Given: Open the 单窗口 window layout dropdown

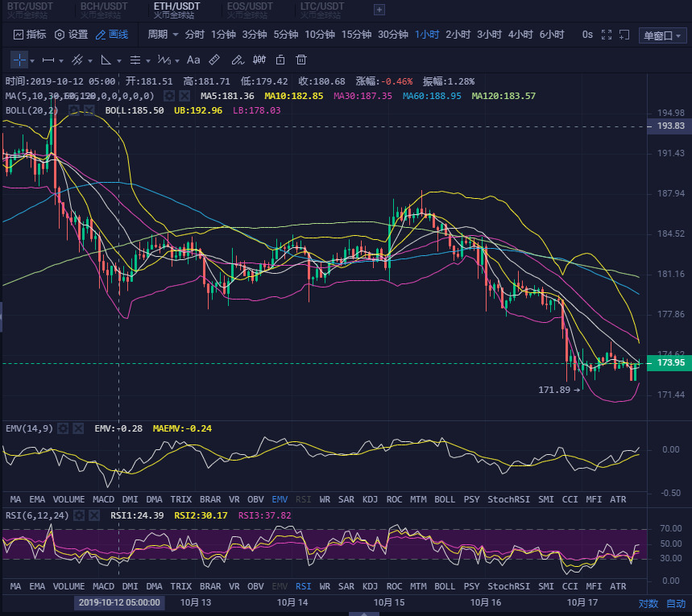Looking at the screenshot, I should (x=662, y=35).
